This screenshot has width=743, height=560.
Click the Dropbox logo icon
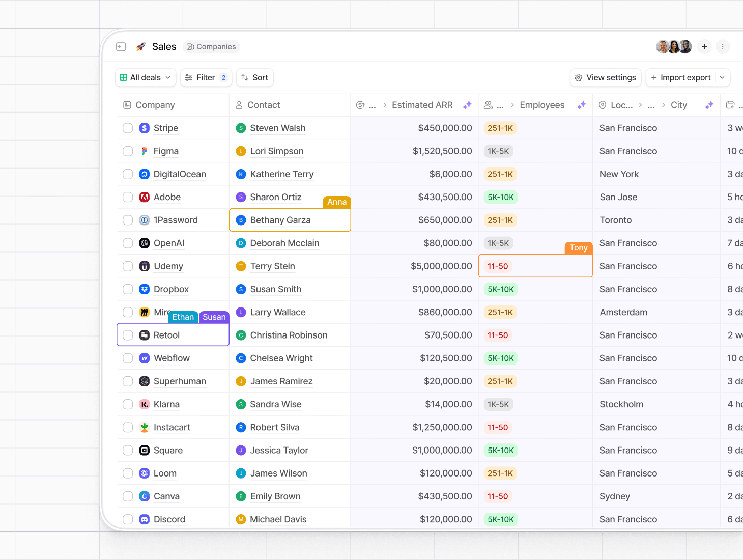pyautogui.click(x=145, y=289)
